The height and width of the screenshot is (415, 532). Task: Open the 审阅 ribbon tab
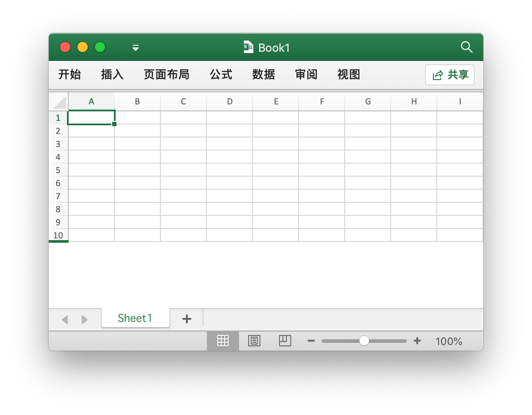pos(306,74)
